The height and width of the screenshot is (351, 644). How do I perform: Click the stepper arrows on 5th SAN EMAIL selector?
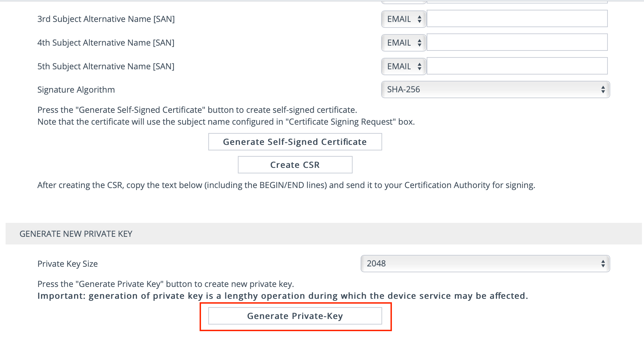point(420,67)
